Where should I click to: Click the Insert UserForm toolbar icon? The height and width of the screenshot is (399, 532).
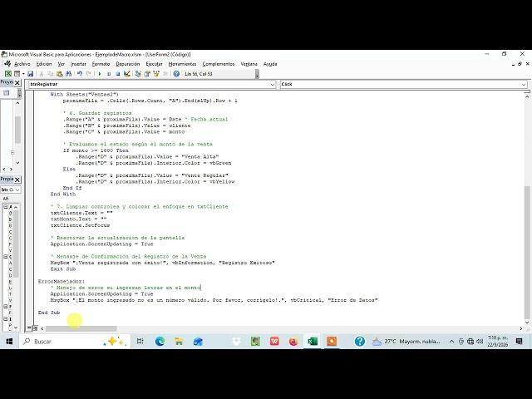tap(17, 74)
